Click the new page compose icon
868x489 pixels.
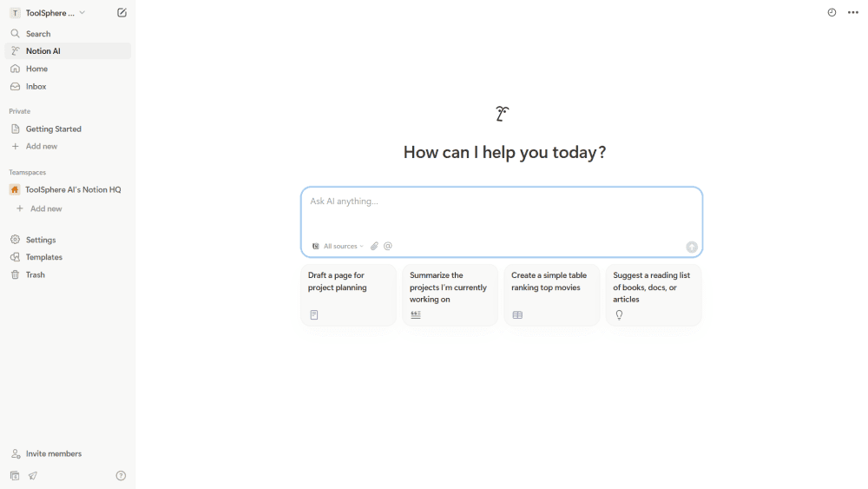(122, 13)
